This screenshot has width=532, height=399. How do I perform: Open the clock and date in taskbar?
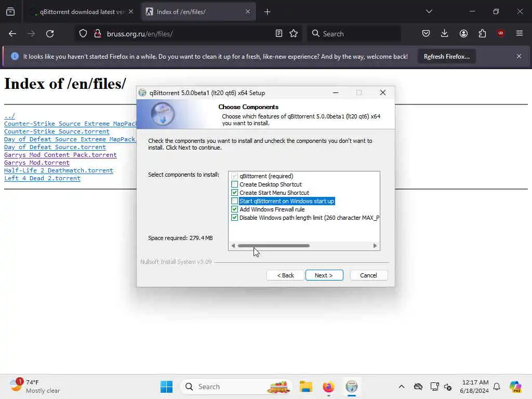[474, 387]
